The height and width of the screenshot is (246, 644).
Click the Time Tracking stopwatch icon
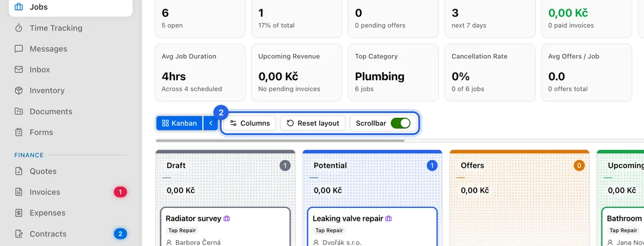[x=19, y=28]
